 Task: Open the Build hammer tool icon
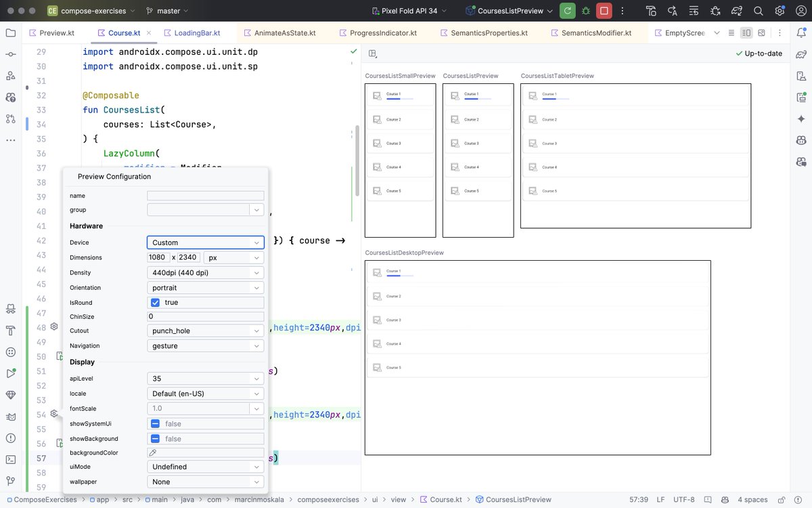[x=10, y=331]
